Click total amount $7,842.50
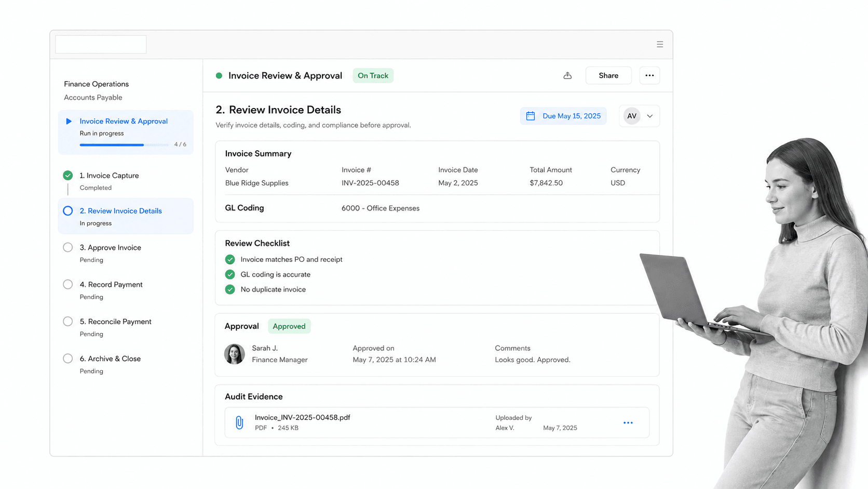 click(x=546, y=183)
